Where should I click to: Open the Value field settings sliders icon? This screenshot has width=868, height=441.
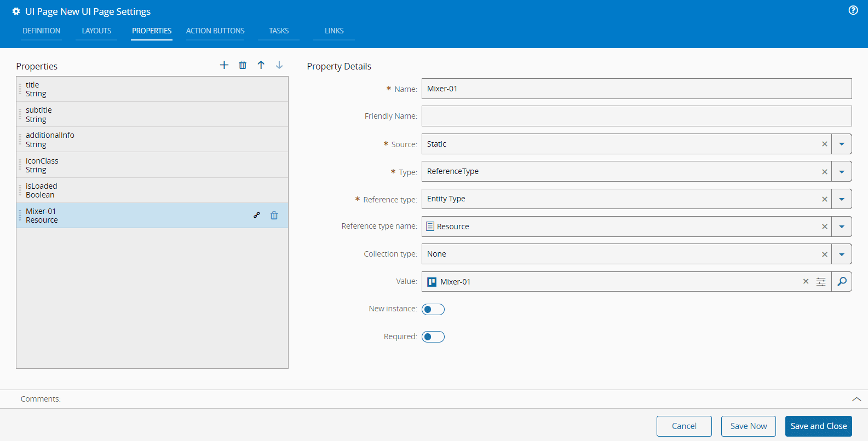coord(821,282)
